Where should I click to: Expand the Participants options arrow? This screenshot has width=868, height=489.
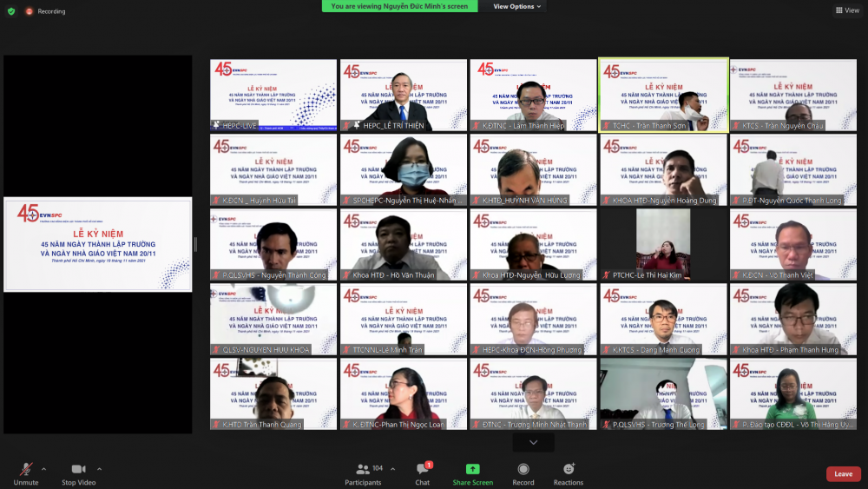pyautogui.click(x=393, y=469)
